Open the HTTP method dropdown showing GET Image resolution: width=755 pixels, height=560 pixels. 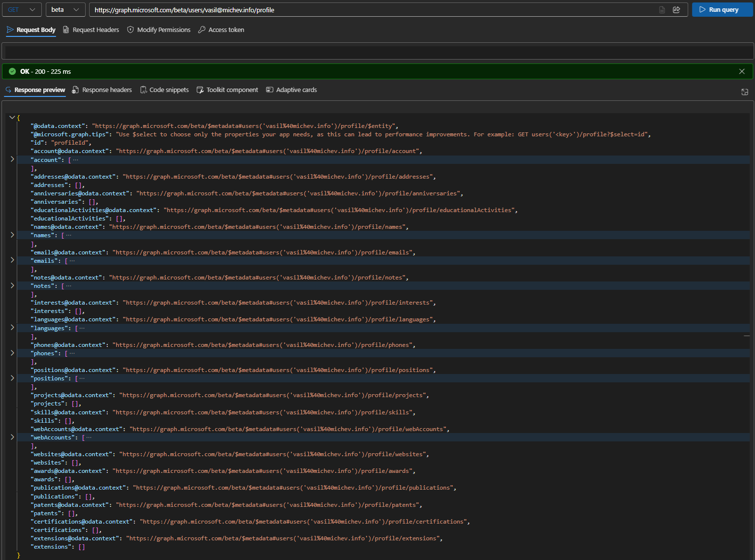pyautogui.click(x=21, y=9)
